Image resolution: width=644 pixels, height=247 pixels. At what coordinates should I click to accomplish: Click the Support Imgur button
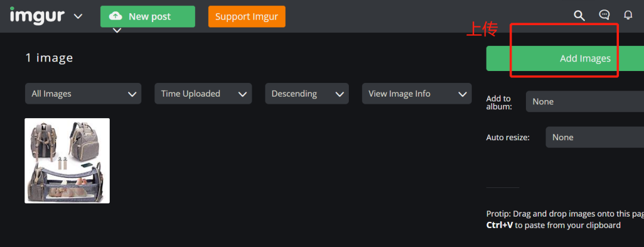pyautogui.click(x=246, y=17)
